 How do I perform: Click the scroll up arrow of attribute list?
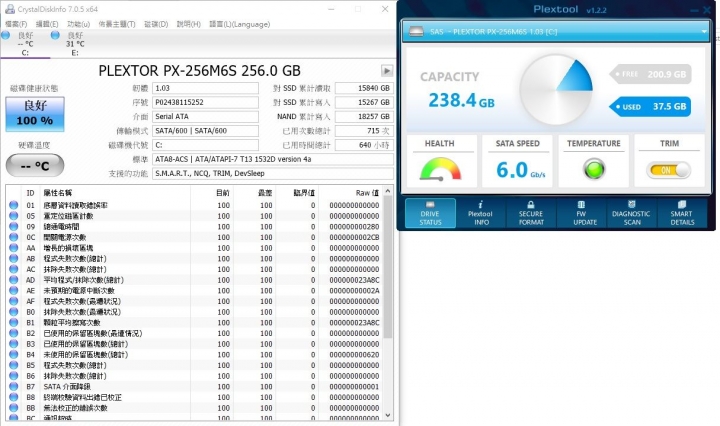click(x=388, y=191)
